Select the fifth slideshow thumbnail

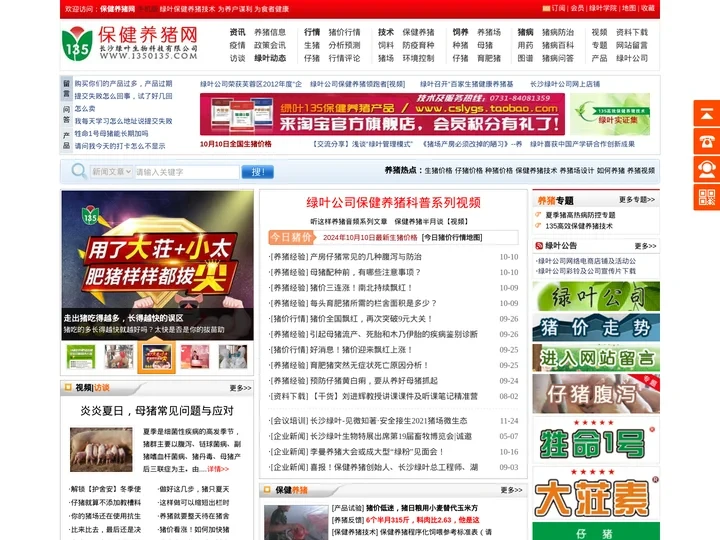(233, 357)
